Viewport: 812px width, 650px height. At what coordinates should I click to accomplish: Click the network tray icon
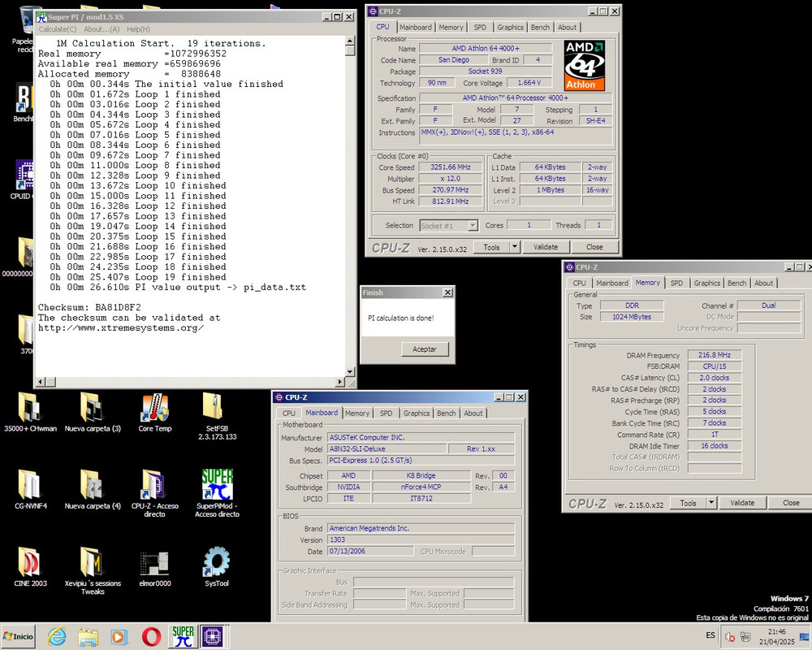tap(745, 636)
